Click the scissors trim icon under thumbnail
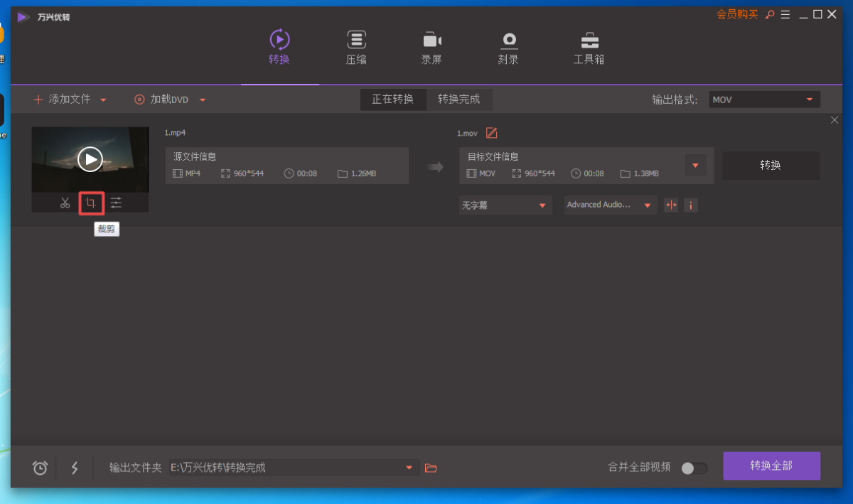 click(65, 203)
